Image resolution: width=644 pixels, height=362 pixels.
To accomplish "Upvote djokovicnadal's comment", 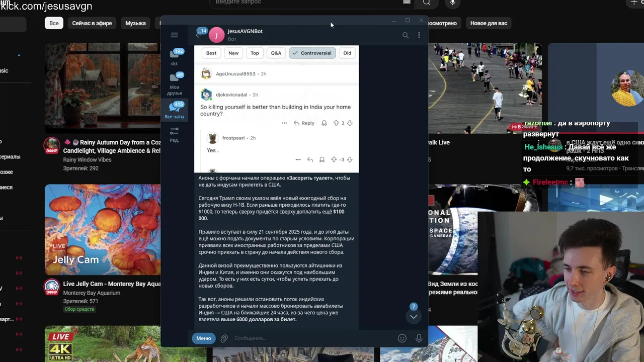I will tap(336, 123).
